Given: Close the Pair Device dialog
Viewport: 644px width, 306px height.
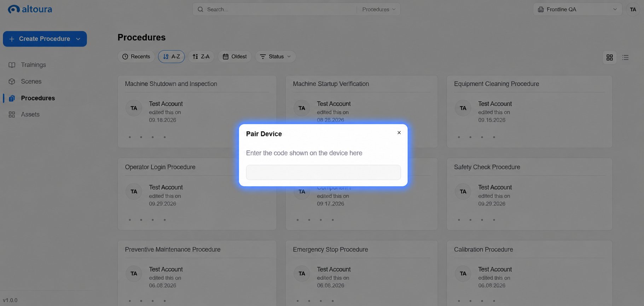Looking at the screenshot, I should 399,133.
